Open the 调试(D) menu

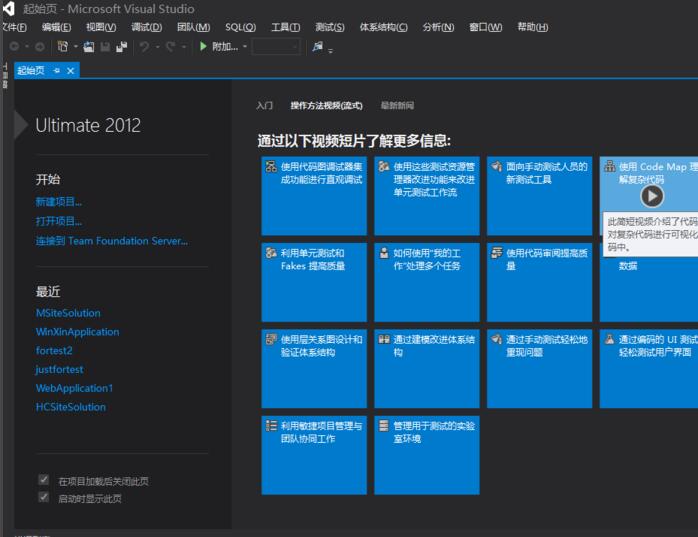point(146,27)
